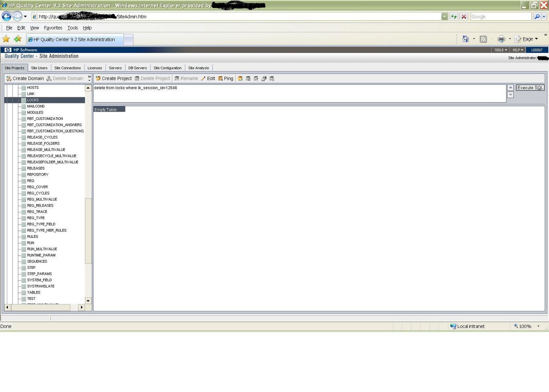Open the Favorites menu

(x=53, y=28)
